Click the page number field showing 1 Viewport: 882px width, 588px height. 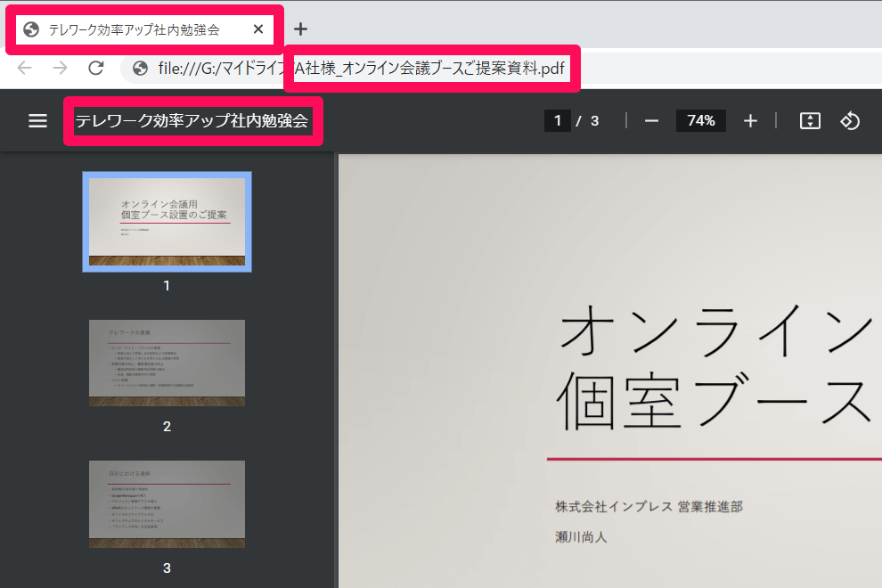pos(557,121)
